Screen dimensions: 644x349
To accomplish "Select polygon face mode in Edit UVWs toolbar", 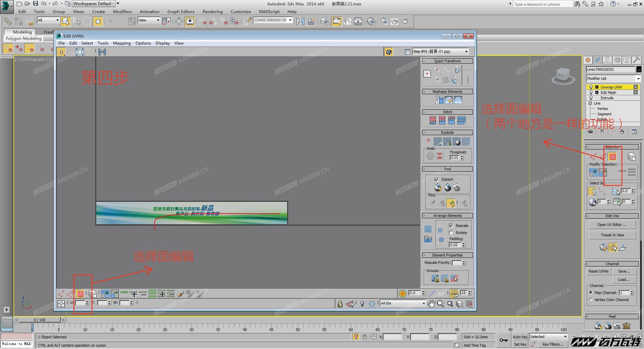I will click(x=80, y=294).
